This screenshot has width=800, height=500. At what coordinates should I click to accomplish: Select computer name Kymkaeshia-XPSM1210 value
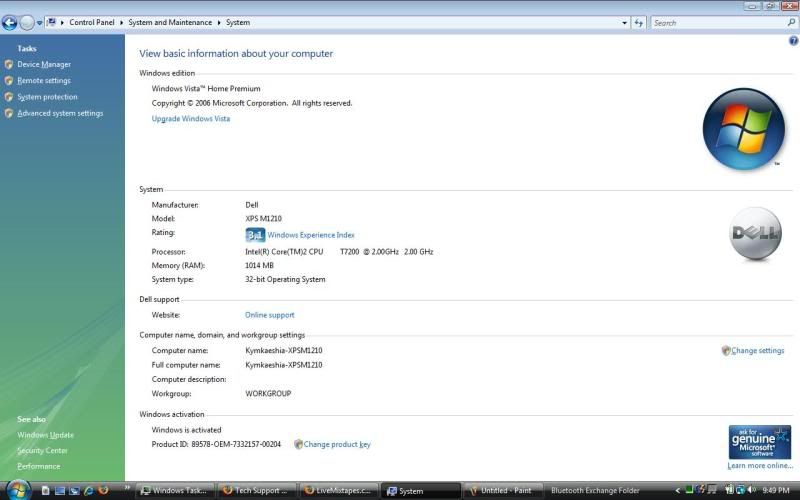pos(284,351)
